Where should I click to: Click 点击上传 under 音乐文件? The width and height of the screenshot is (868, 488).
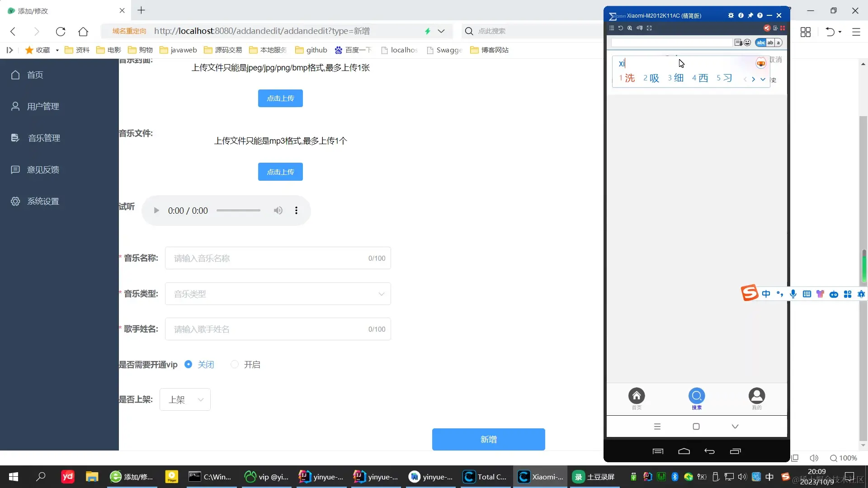tap(280, 172)
